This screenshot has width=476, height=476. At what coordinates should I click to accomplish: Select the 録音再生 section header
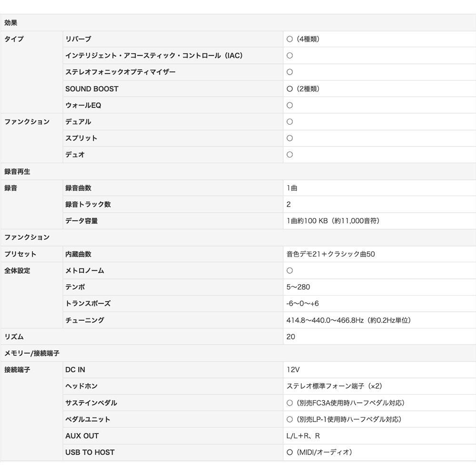(x=17, y=171)
